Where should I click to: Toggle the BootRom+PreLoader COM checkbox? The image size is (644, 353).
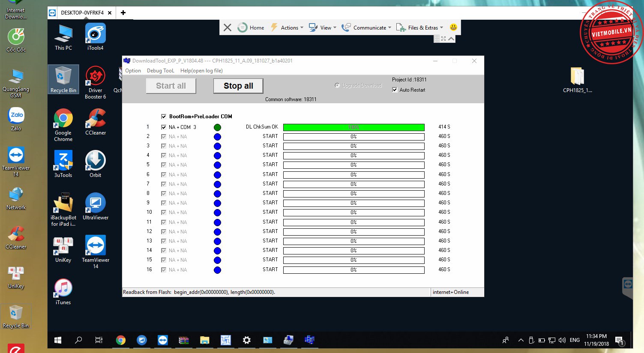click(x=164, y=117)
